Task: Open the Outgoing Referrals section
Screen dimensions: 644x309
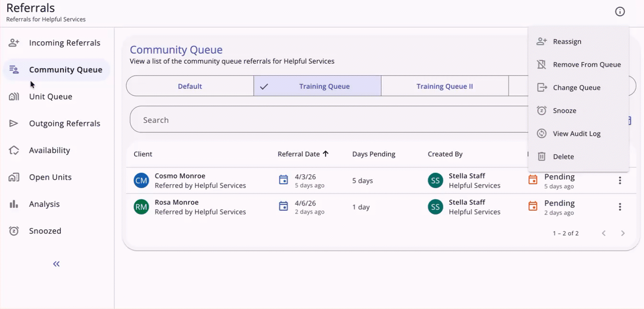Action: [x=65, y=123]
